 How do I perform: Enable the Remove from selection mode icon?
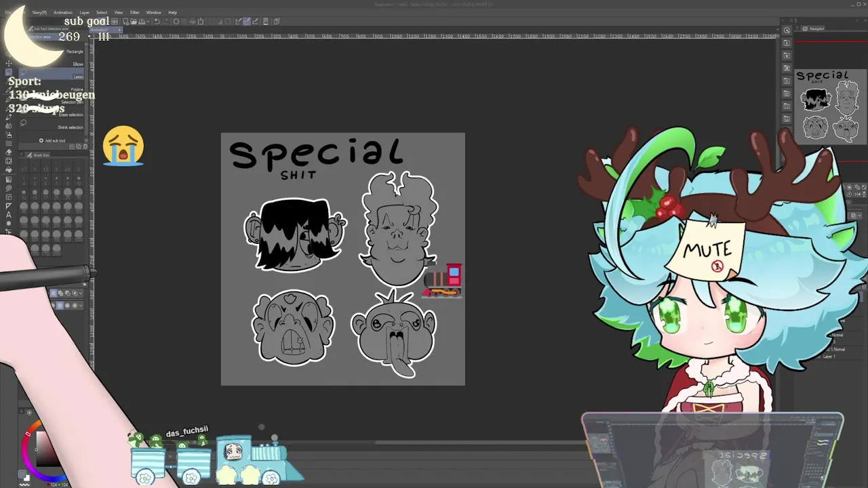67,293
